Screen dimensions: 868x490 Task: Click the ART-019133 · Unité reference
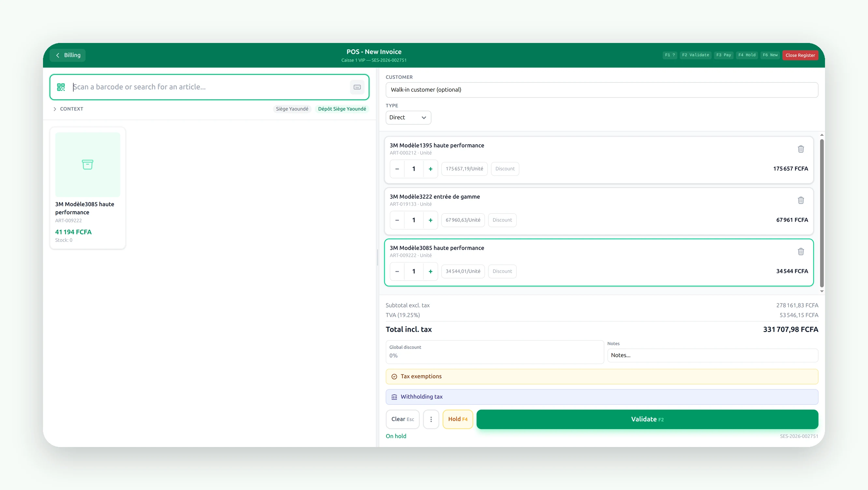point(411,204)
